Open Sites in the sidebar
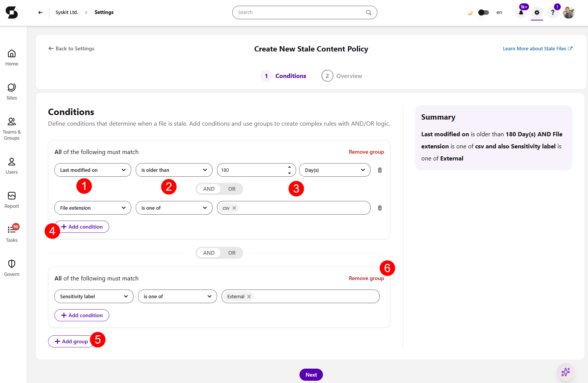 [x=12, y=92]
